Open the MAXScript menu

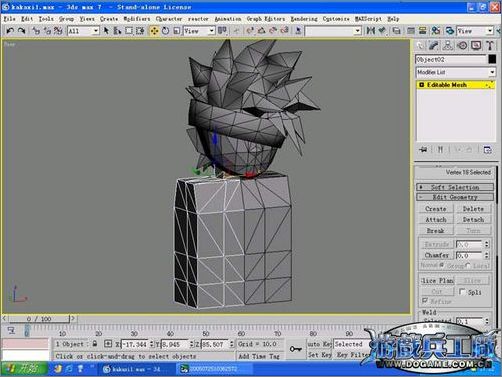[368, 19]
